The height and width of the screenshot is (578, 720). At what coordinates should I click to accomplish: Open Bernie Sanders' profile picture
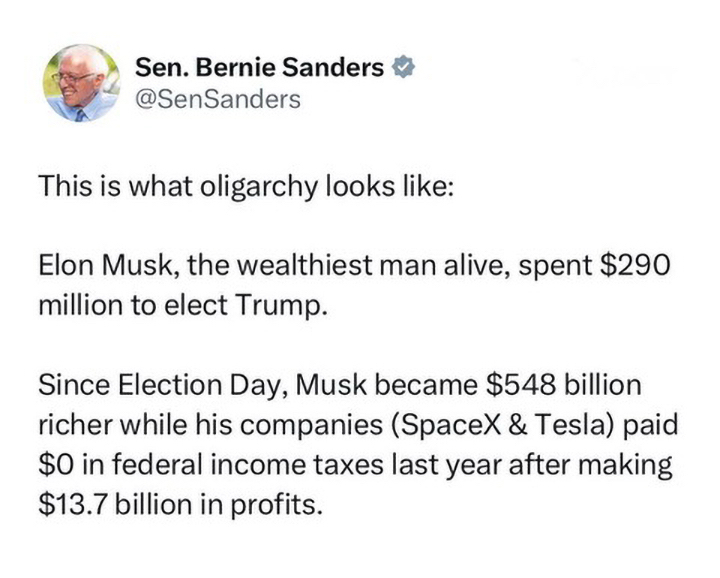click(81, 83)
